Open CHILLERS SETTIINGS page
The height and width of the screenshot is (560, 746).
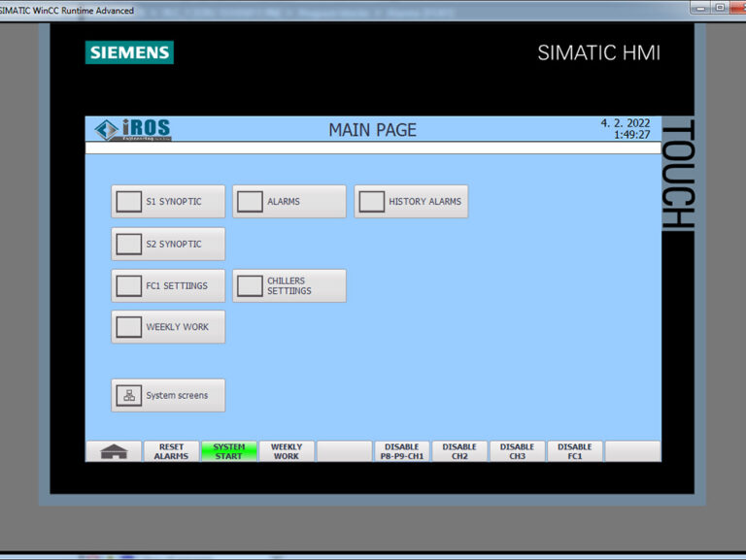click(289, 286)
